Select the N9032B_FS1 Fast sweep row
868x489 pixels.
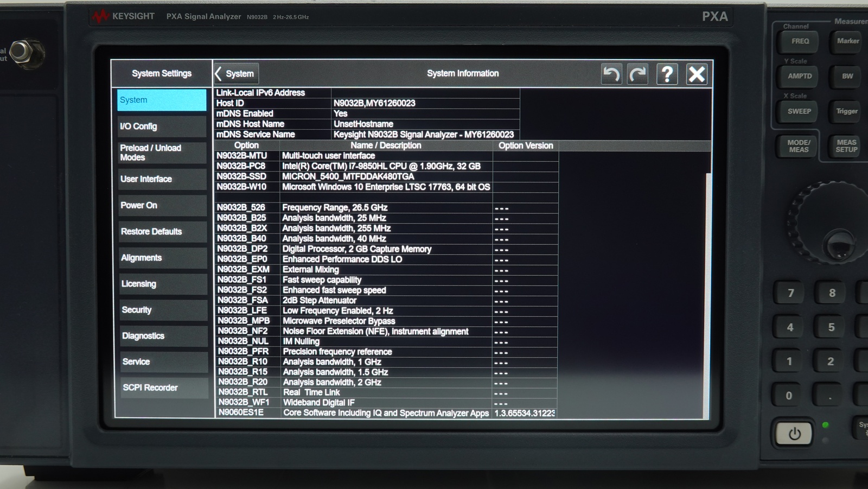pos(386,280)
